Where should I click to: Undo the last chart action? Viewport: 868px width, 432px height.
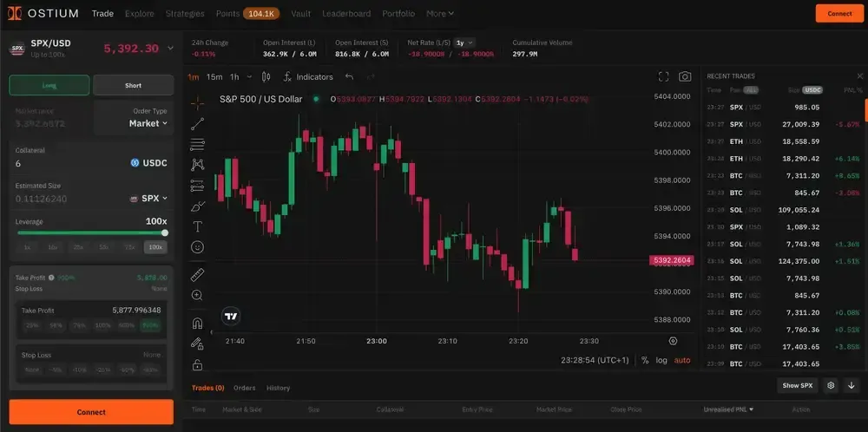click(349, 77)
